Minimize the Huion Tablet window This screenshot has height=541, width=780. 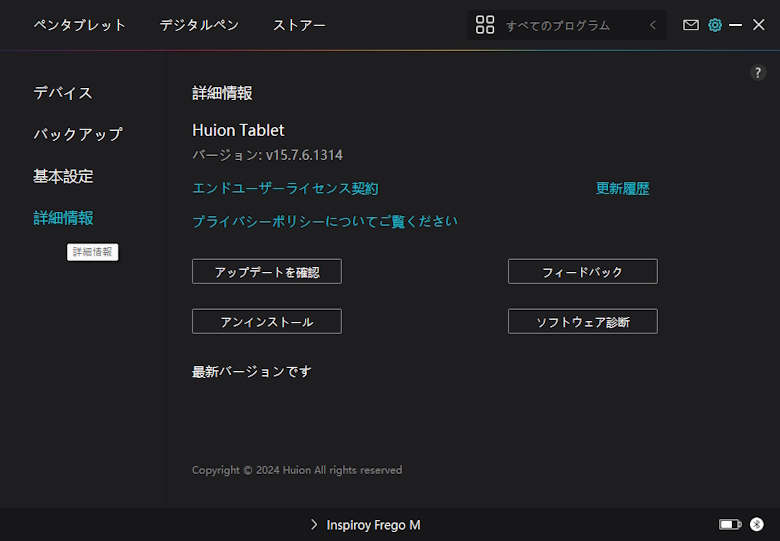pyautogui.click(x=737, y=25)
